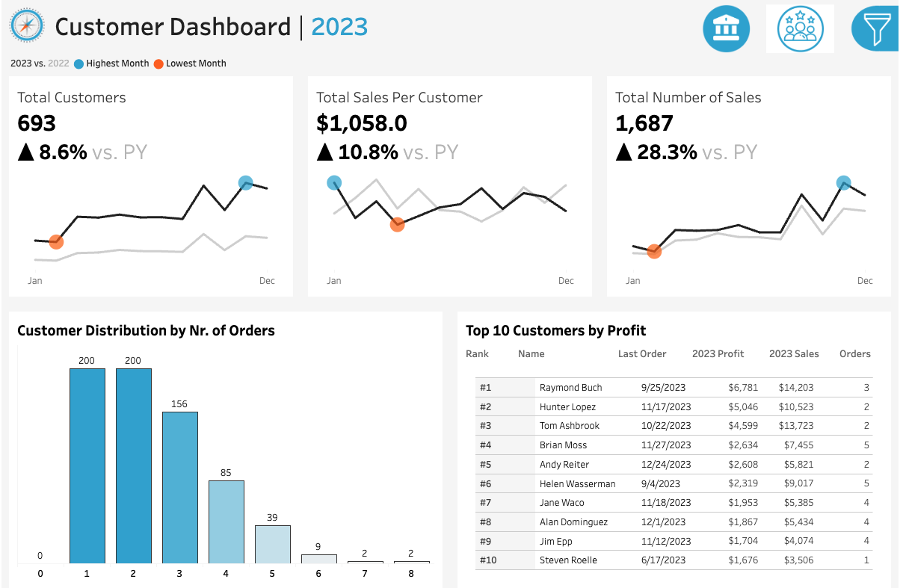Click the compass logo icon

pyautogui.click(x=26, y=26)
